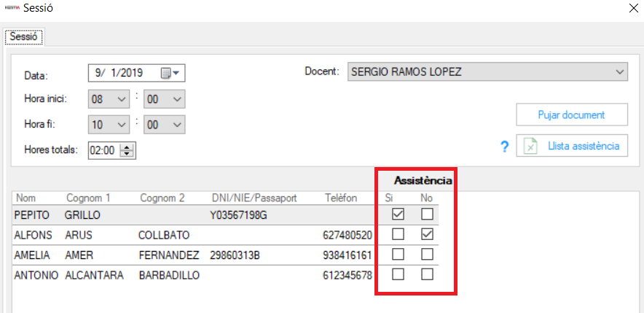Open the calendar picker for Data
This screenshot has height=313, width=644.
pos(170,73)
